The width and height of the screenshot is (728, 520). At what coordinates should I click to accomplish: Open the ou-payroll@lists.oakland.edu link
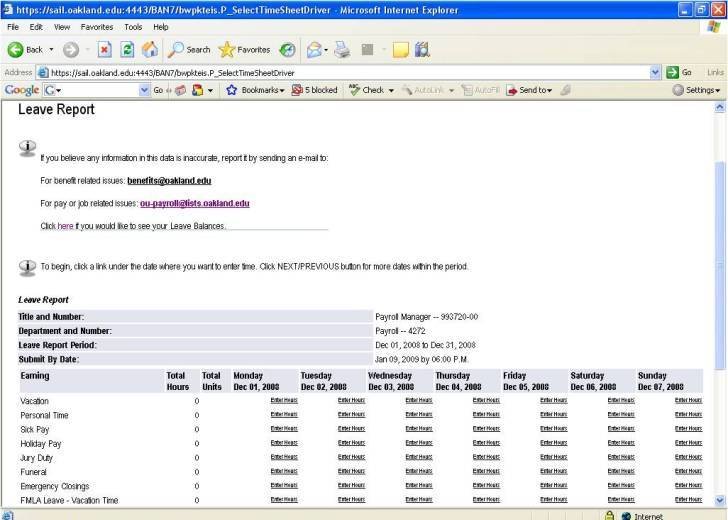[x=194, y=203]
